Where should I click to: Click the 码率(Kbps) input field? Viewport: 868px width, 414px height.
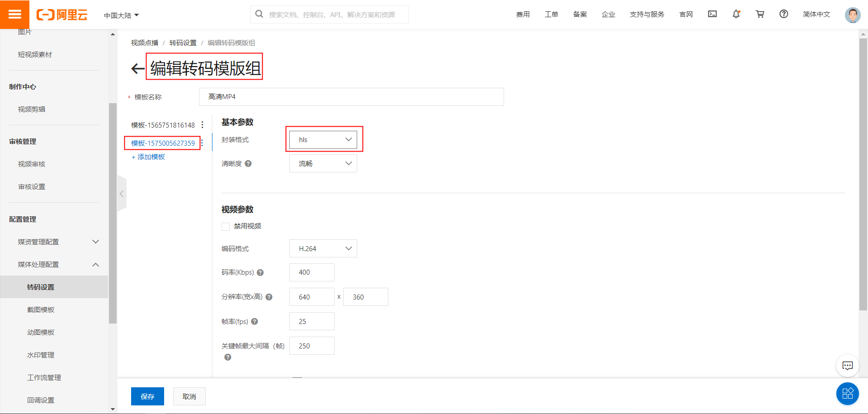(x=312, y=272)
